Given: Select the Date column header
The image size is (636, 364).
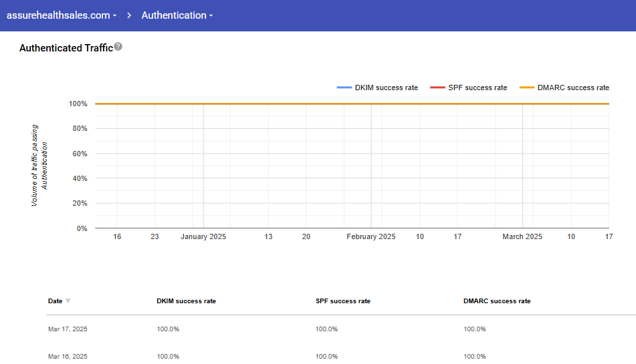Looking at the screenshot, I should click(x=55, y=301).
